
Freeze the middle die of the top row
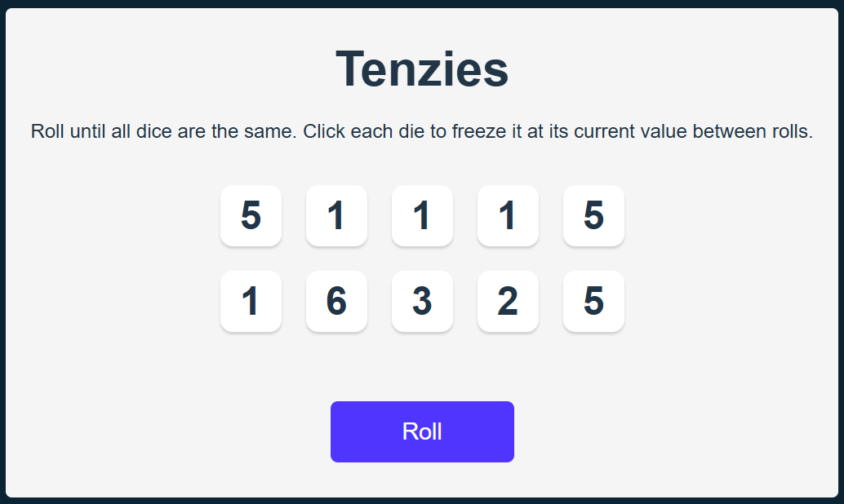[x=422, y=215]
